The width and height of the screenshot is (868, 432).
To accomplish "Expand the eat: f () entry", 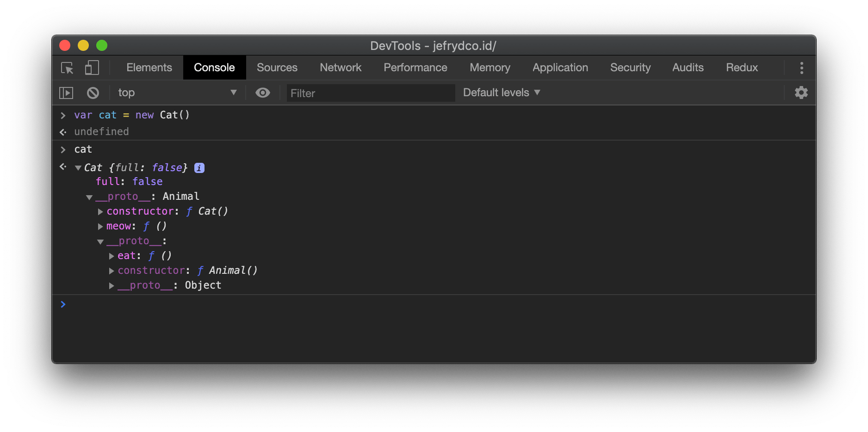I will pos(112,256).
